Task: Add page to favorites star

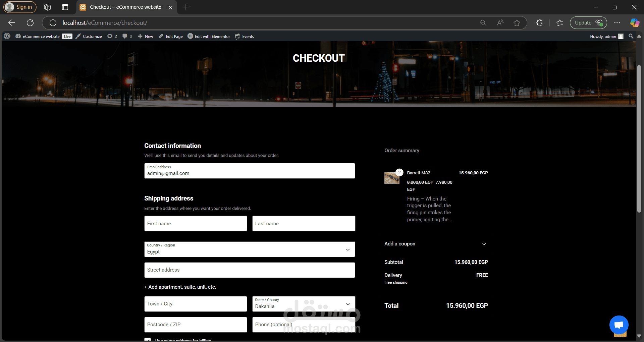Action: coord(517,23)
